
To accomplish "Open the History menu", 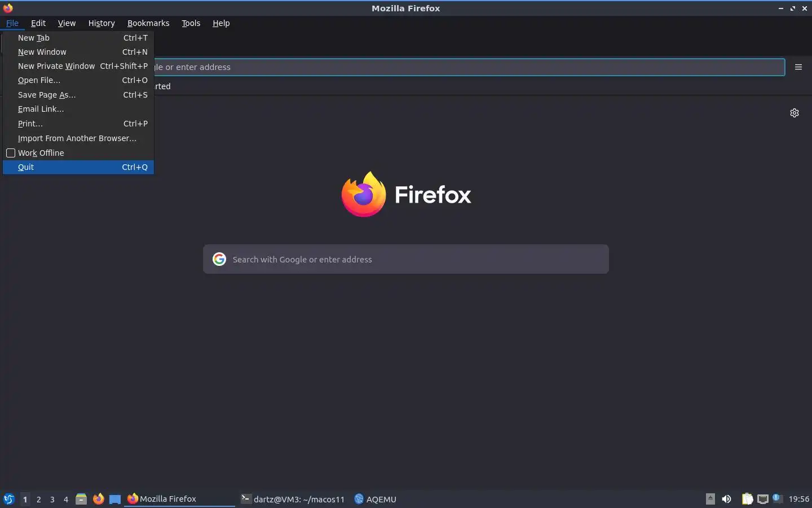I will (101, 23).
